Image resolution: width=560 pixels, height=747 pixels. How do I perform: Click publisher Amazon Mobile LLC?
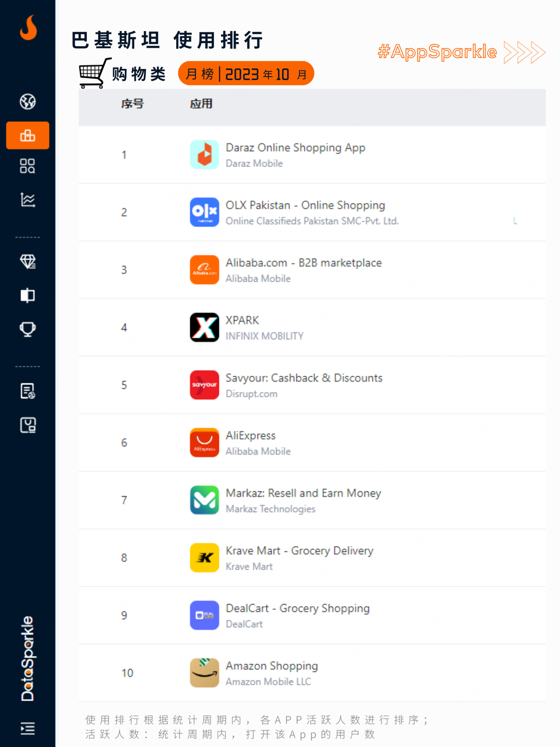pos(268,682)
